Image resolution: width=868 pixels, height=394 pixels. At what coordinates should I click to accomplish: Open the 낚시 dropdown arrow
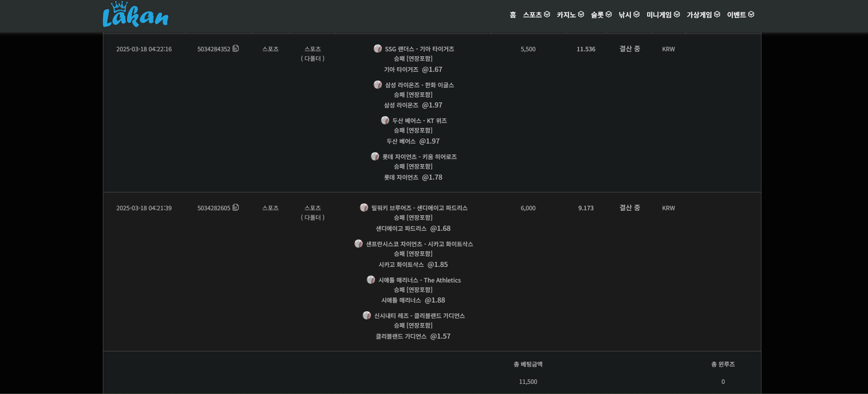point(636,15)
